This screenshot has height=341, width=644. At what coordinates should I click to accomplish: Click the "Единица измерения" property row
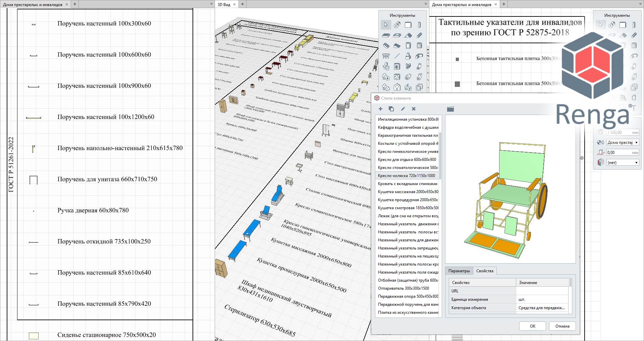(509, 299)
